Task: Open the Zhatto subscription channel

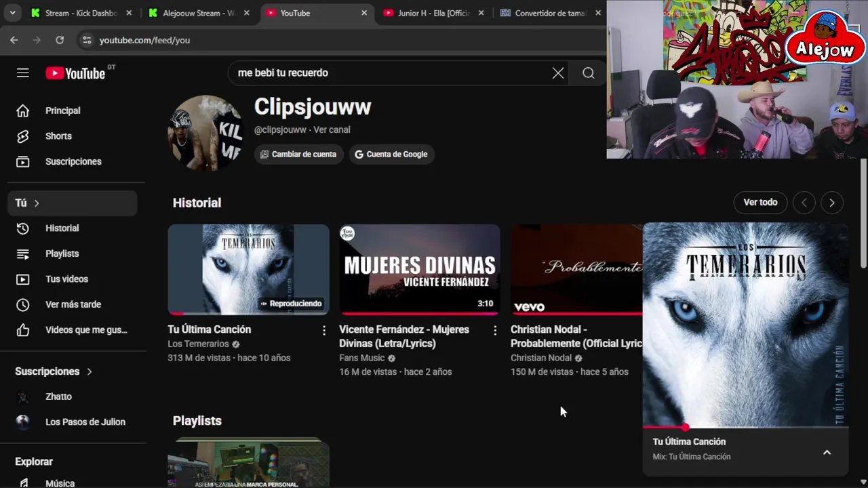Action: [73, 396]
